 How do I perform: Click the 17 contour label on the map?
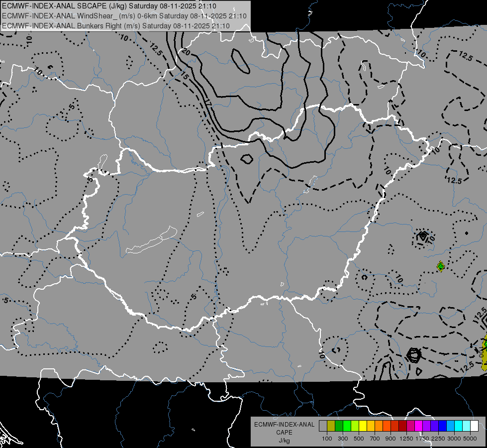click(207, 103)
